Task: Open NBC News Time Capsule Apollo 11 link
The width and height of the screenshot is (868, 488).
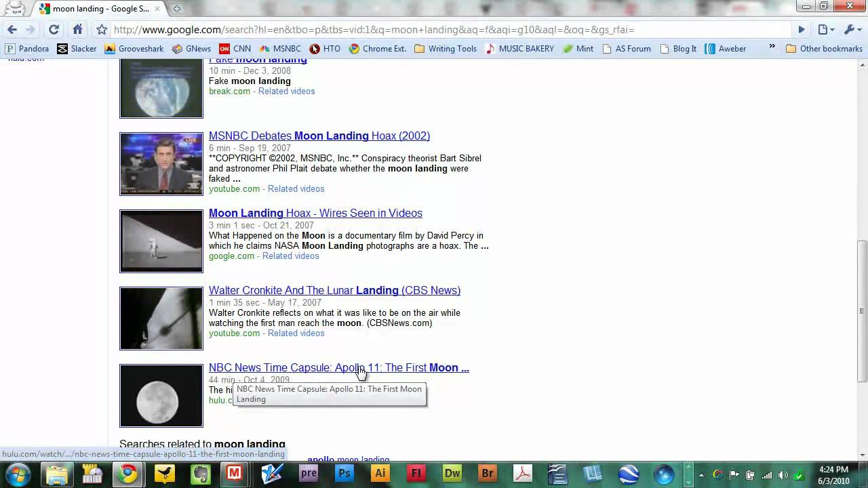Action: tap(339, 367)
